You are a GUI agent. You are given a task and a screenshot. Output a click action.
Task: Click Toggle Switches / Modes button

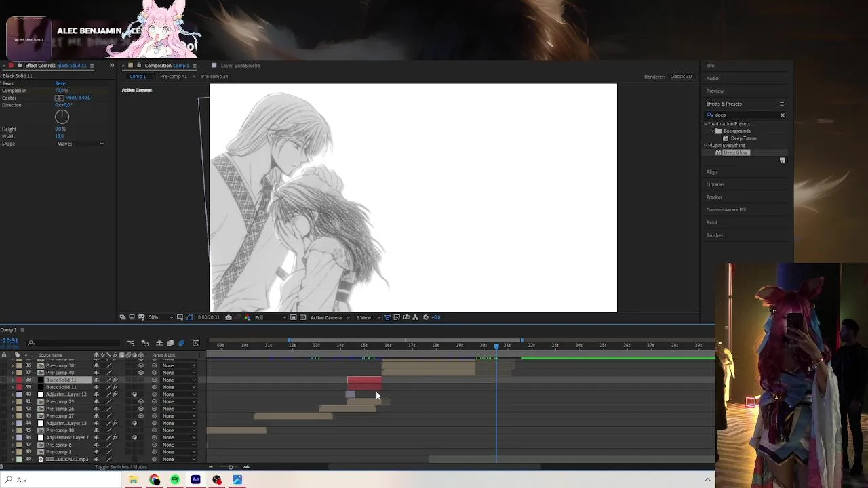[x=121, y=467]
